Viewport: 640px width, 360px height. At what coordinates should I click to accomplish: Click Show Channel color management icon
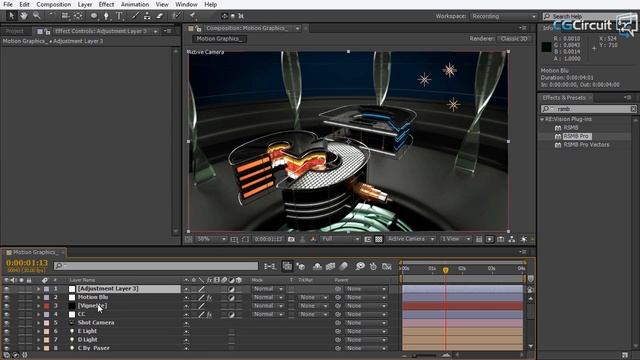click(313, 239)
